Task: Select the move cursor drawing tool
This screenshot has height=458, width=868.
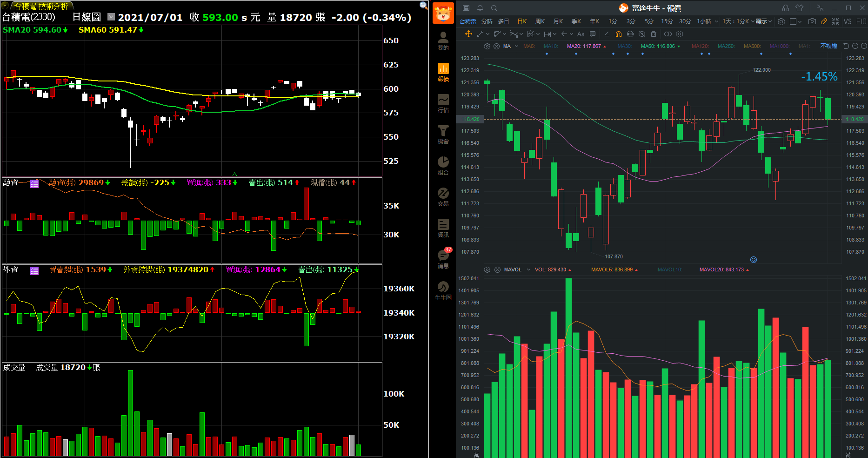Action: pos(468,34)
